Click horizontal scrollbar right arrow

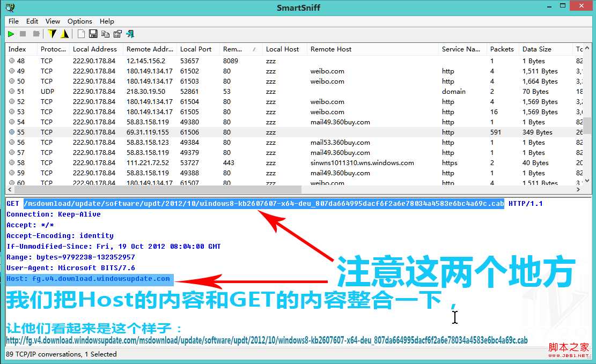[x=578, y=189]
